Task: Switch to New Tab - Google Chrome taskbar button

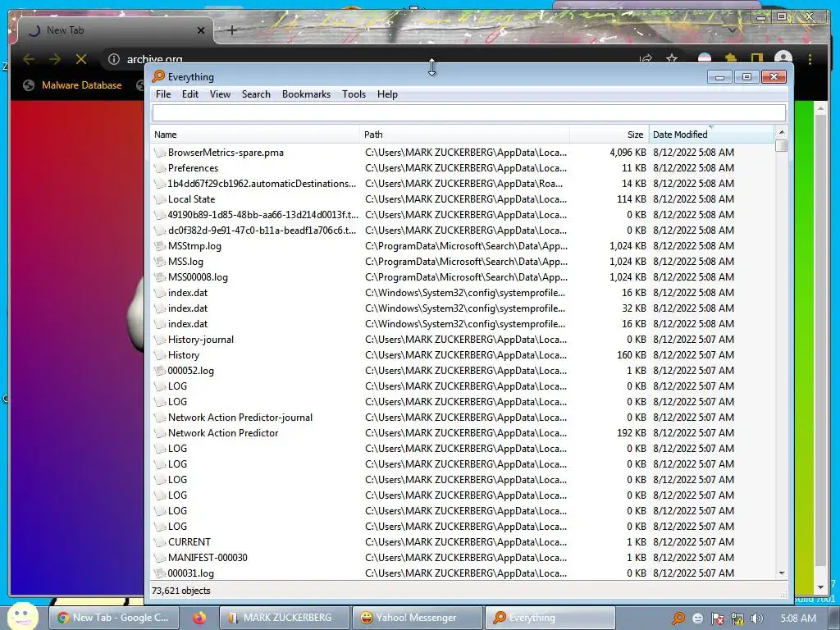Action: 112,618
